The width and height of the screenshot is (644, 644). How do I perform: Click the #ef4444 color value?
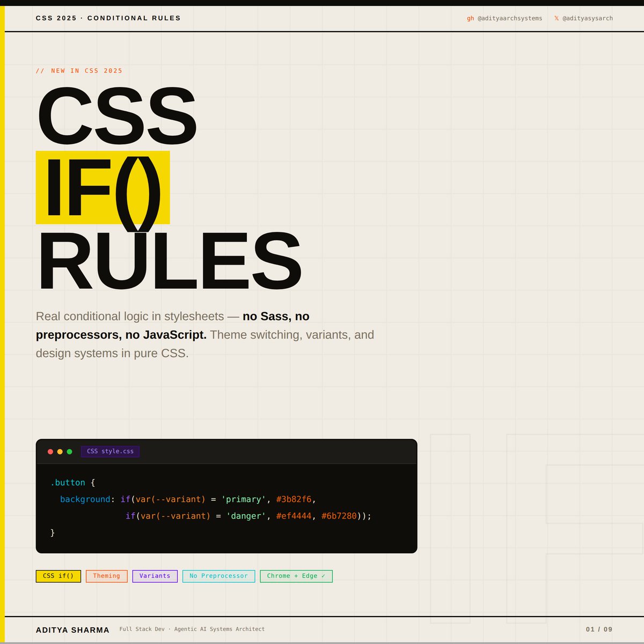[294, 516]
